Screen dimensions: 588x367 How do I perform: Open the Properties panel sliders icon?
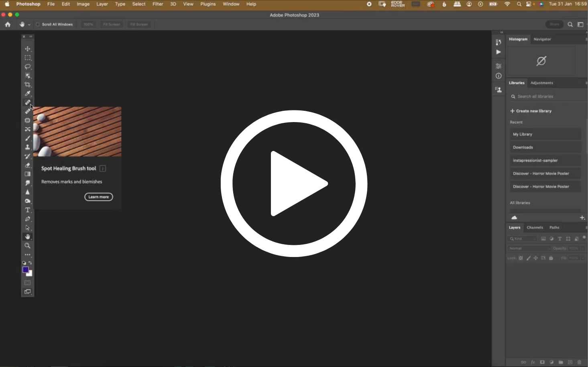[498, 66]
